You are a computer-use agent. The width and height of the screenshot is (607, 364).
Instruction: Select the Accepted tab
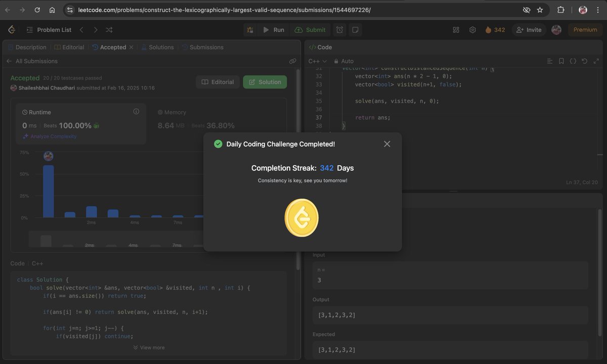pos(109,47)
